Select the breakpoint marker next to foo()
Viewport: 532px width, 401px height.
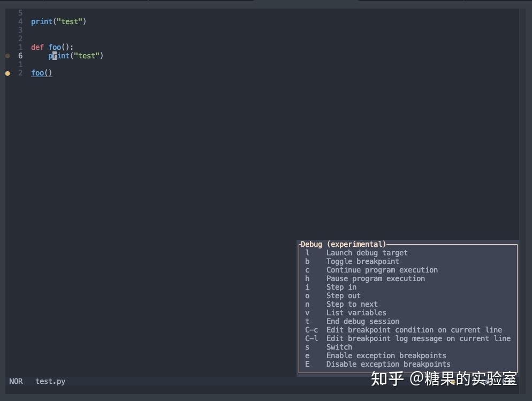click(x=7, y=72)
